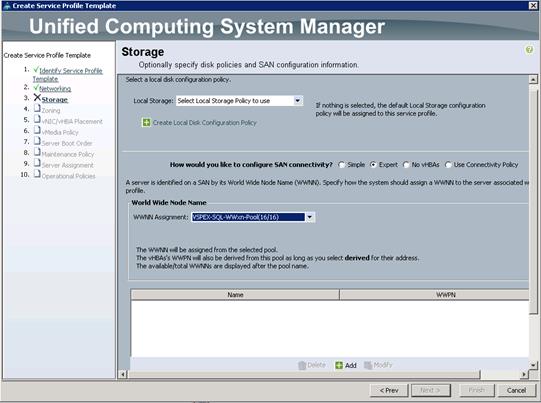Click the Operational Policies step page icon
This screenshot has height=403, width=541.
[x=37, y=174]
